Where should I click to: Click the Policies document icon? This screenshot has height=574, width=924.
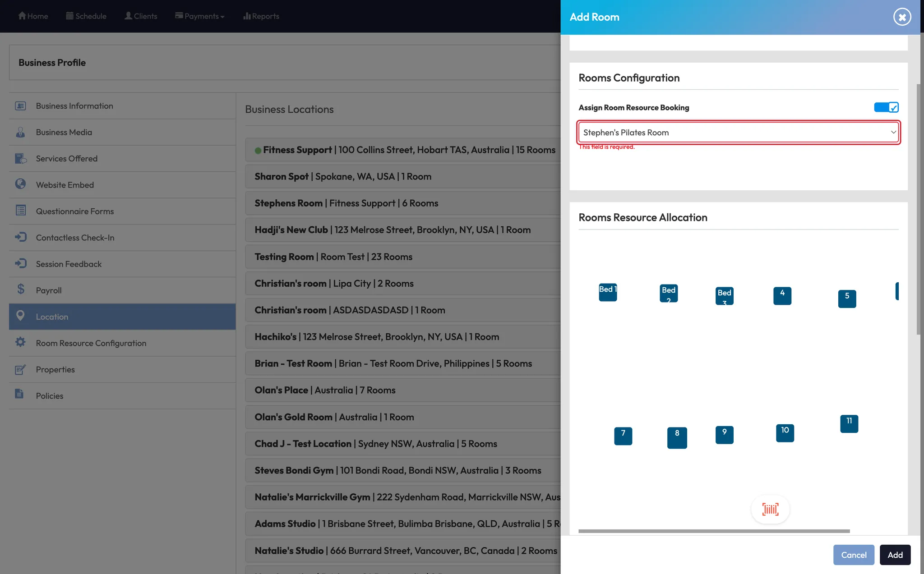coord(19,395)
